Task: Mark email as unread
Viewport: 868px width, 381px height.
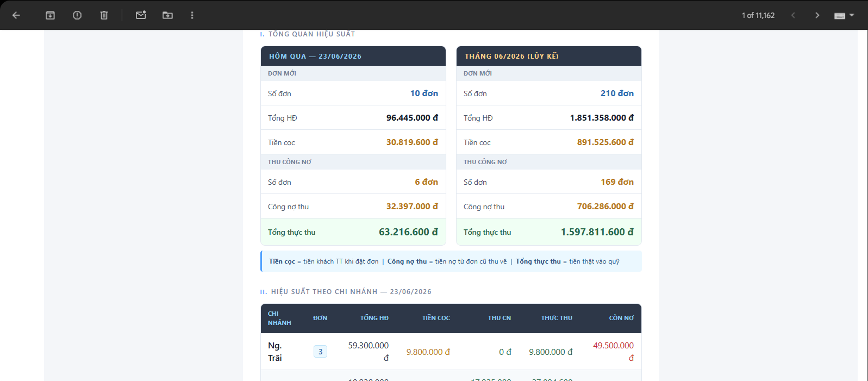Action: [141, 15]
